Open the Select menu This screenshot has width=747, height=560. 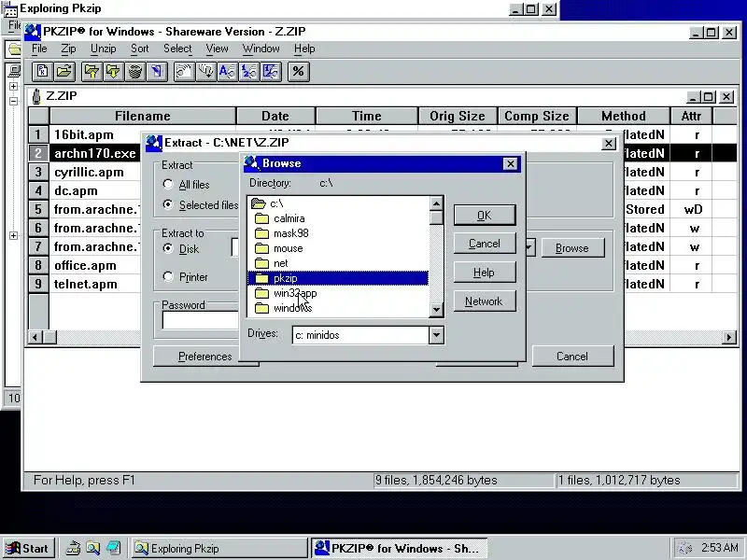(x=177, y=49)
